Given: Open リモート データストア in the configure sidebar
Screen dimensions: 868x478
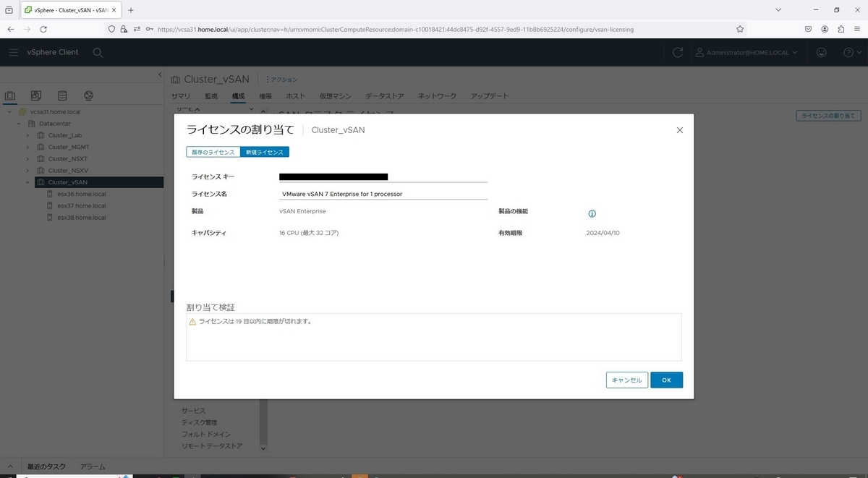Looking at the screenshot, I should pos(212,446).
